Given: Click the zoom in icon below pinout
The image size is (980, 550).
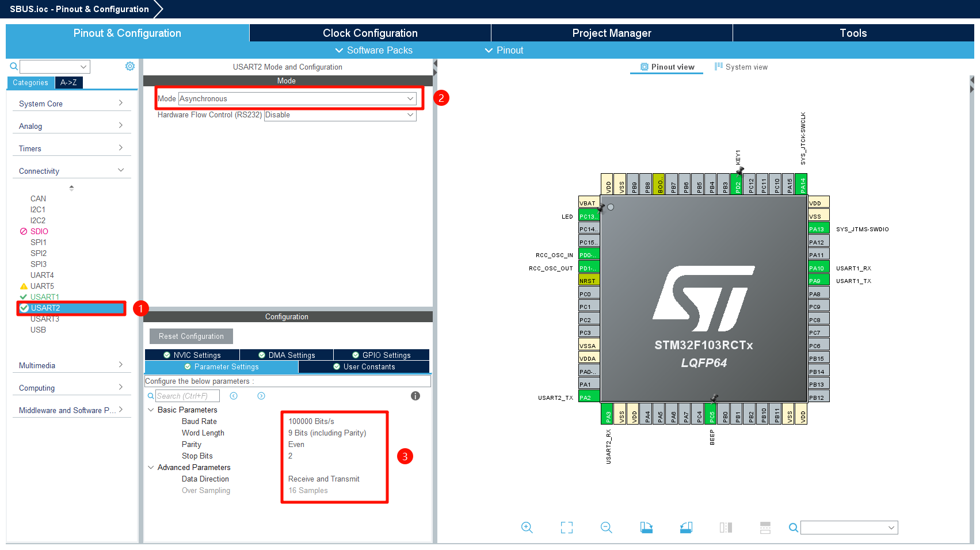Looking at the screenshot, I should coord(527,528).
